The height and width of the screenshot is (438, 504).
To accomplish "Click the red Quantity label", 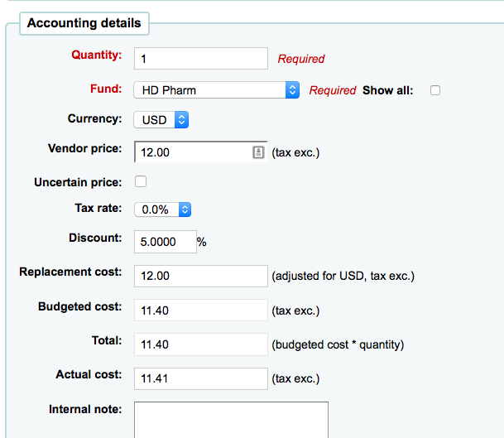I will [97, 55].
